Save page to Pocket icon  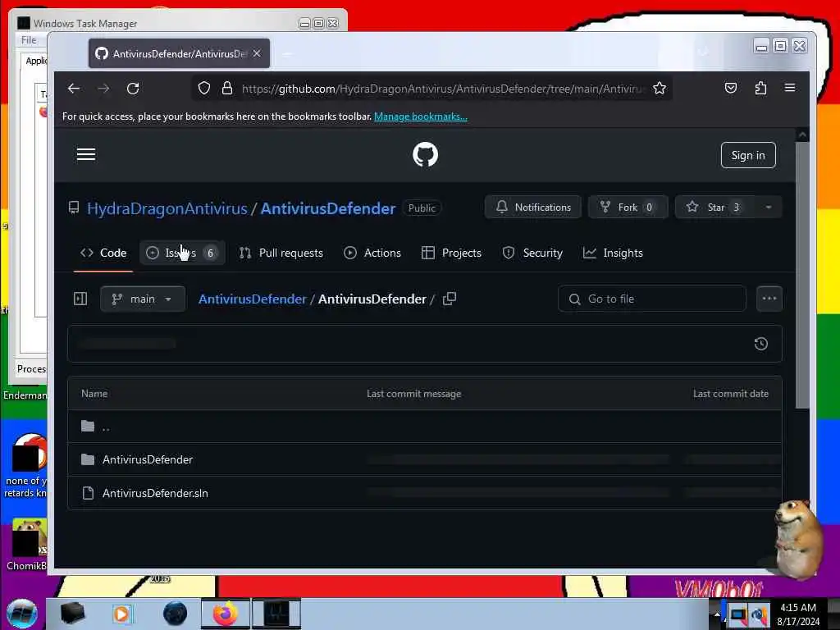click(731, 88)
